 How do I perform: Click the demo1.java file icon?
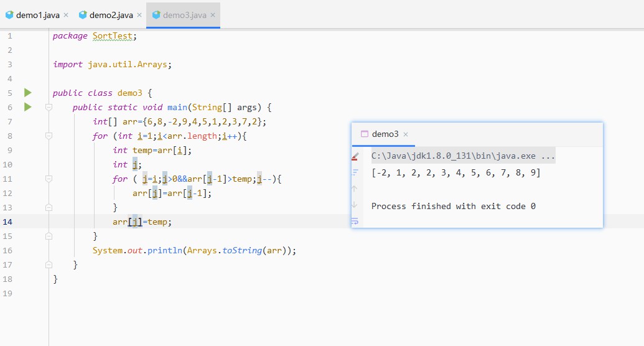(9, 15)
